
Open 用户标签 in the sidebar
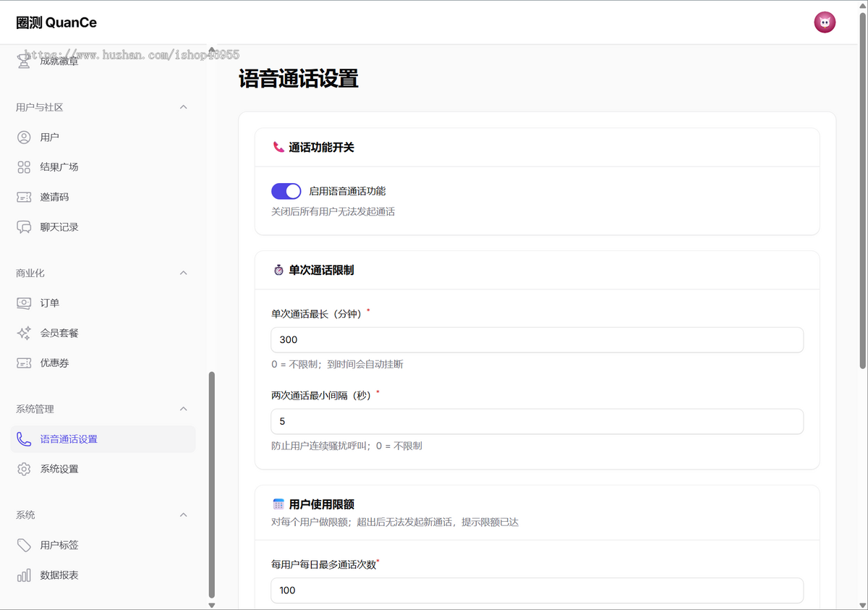click(x=103, y=545)
